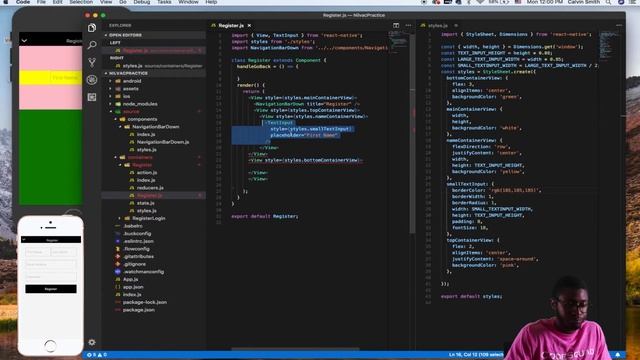The image size is (640, 360).
Task: Click the .watchmanconfig file icon
Action: pyautogui.click(x=118, y=272)
